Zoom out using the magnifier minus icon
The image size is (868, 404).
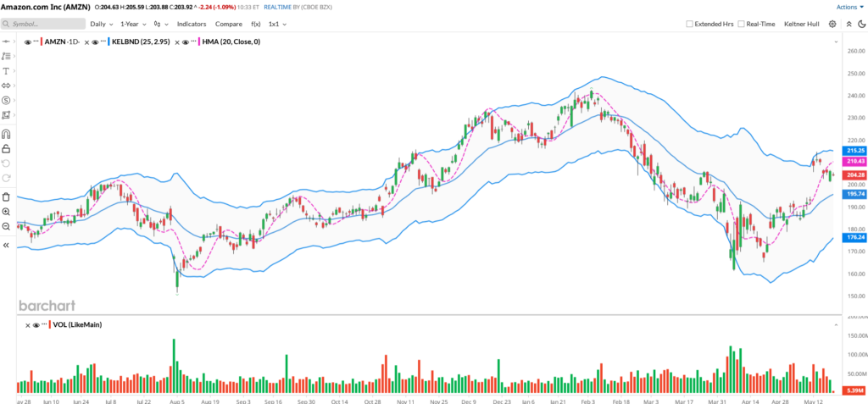click(6, 227)
